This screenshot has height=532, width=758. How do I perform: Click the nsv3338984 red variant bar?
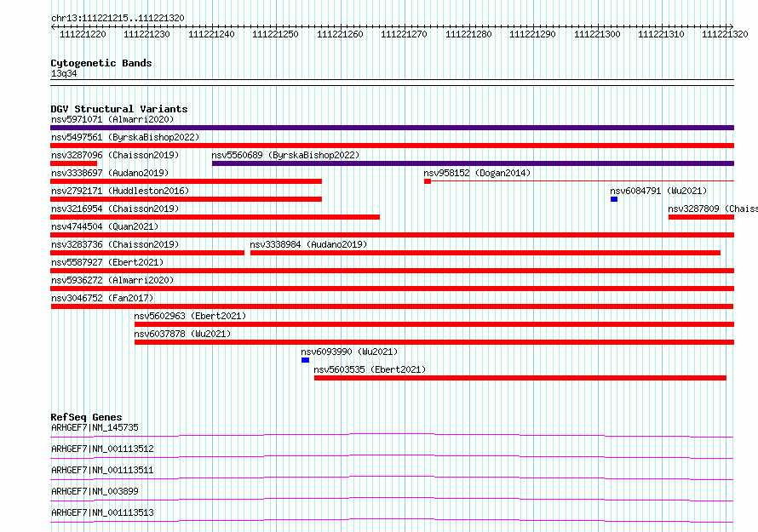pos(485,253)
